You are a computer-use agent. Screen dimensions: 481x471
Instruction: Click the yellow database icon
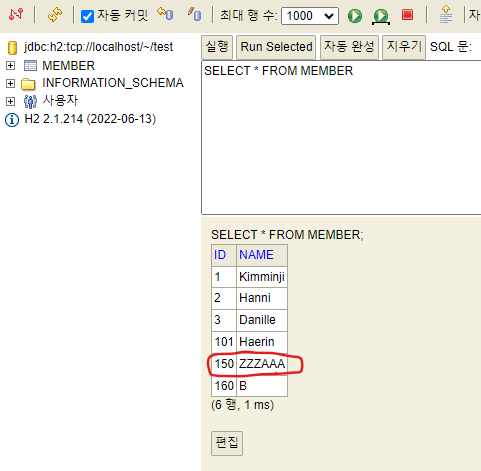pyautogui.click(x=12, y=47)
